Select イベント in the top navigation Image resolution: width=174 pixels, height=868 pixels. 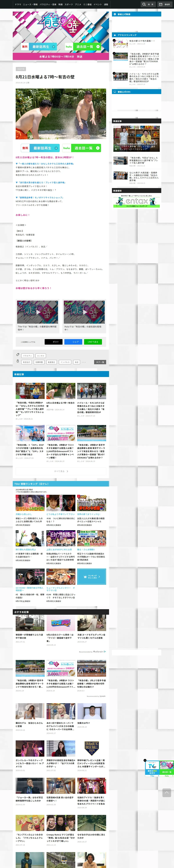point(98,4)
